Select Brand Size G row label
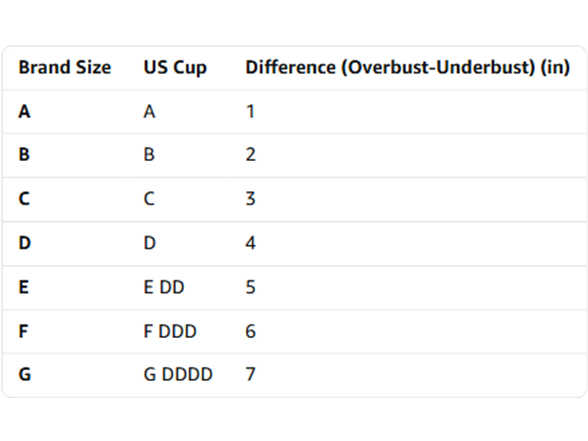This screenshot has height=441, width=588. coord(25,375)
